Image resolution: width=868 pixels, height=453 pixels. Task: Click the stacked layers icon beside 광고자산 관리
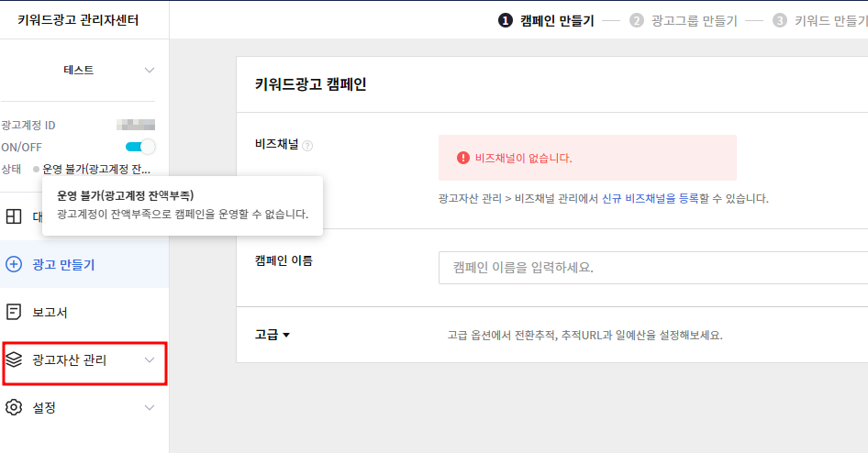[x=14, y=359]
